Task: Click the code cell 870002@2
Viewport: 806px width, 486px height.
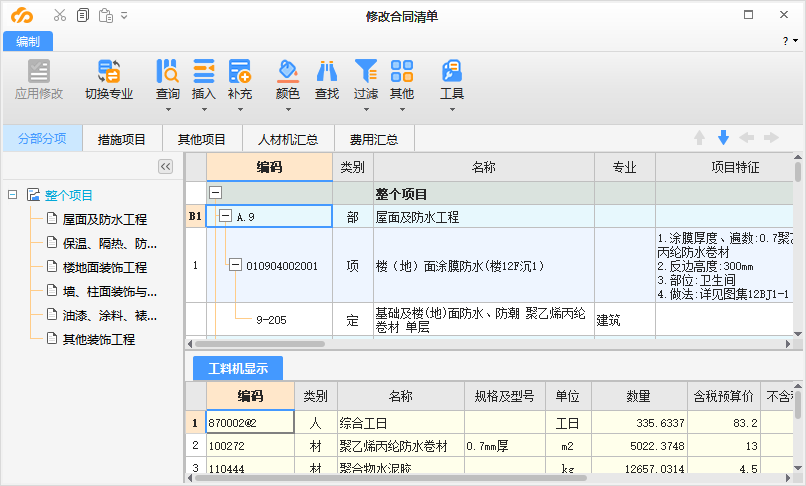Action: click(249, 423)
